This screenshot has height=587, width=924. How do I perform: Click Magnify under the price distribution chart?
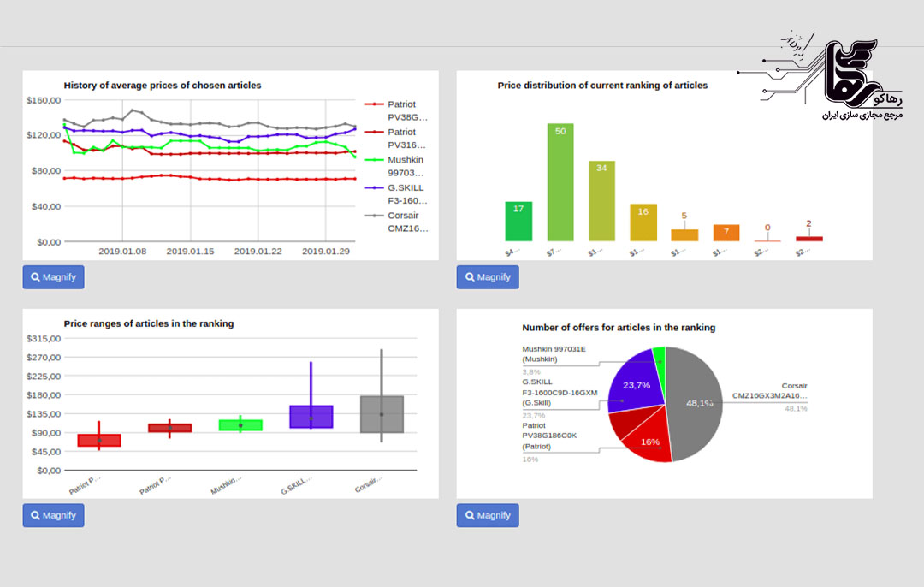[x=487, y=277]
